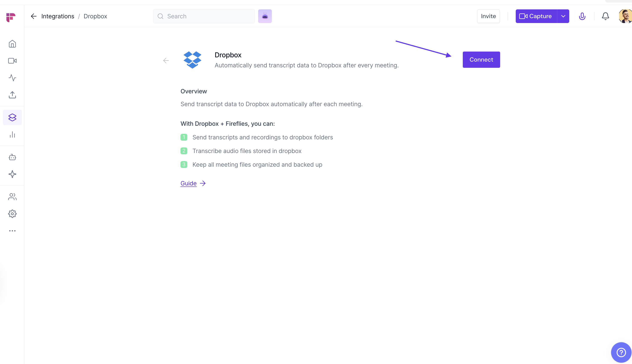Image resolution: width=632 pixels, height=364 pixels.
Task: Open the Team members sidebar icon
Action: [x=12, y=197]
